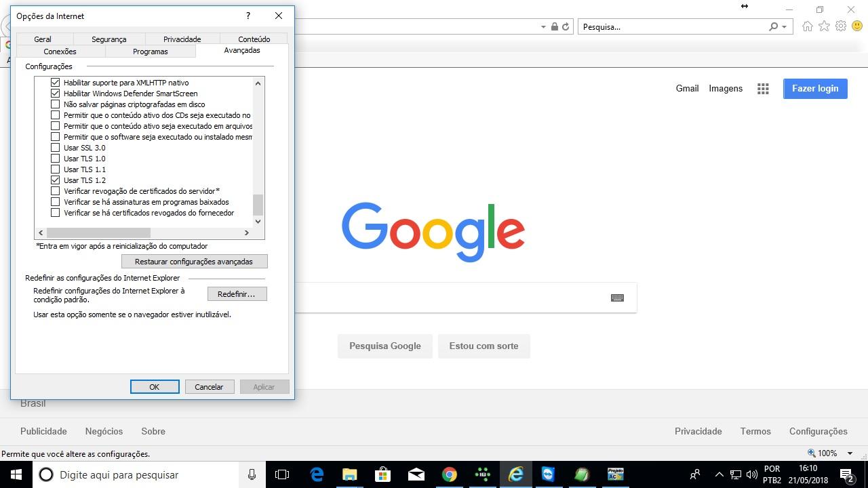Click the magnifier search icon in IE search box
Image resolution: width=868 pixels, height=488 pixels.
coord(773,27)
